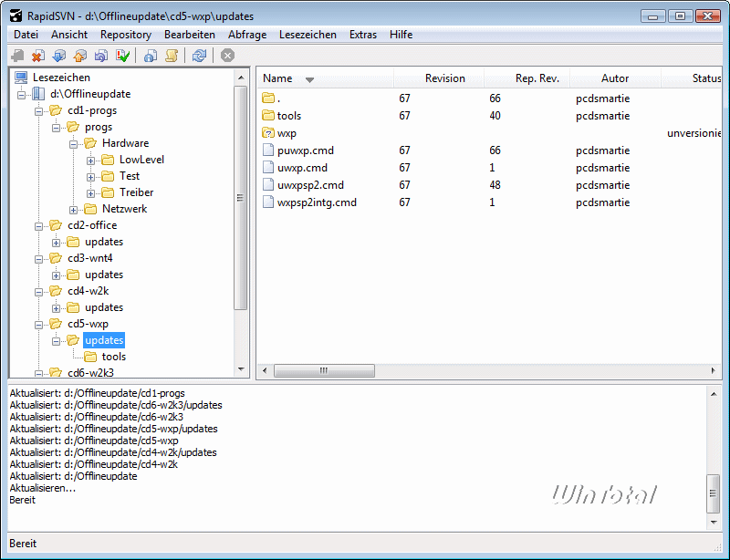
Task: Sort file list by Revision column
Action: (x=444, y=78)
